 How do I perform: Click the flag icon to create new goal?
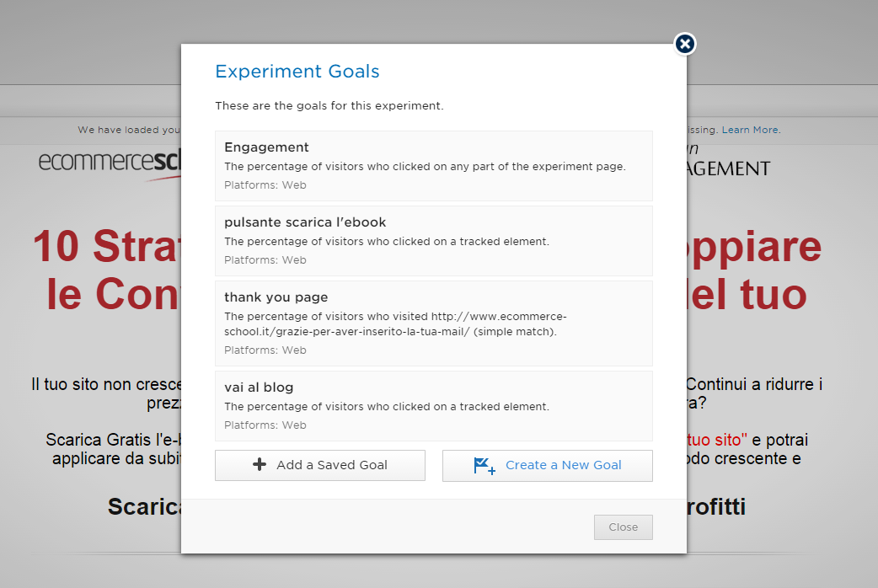485,466
